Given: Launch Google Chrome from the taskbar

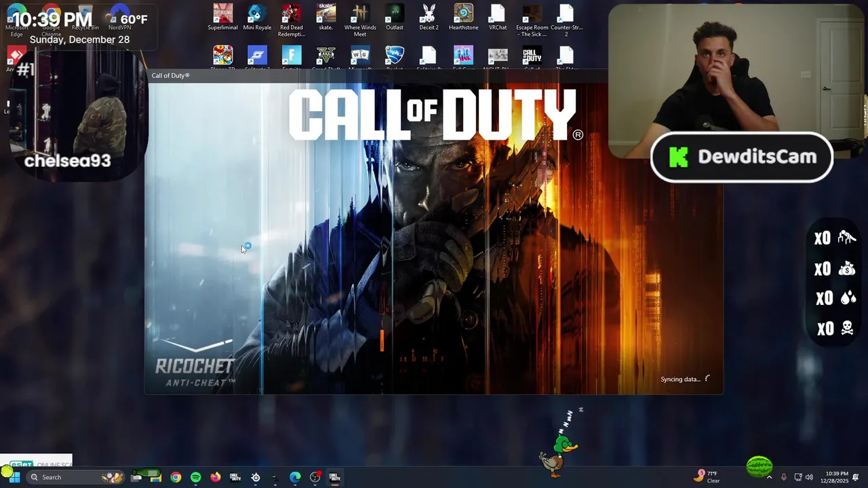Looking at the screenshot, I should [x=176, y=477].
